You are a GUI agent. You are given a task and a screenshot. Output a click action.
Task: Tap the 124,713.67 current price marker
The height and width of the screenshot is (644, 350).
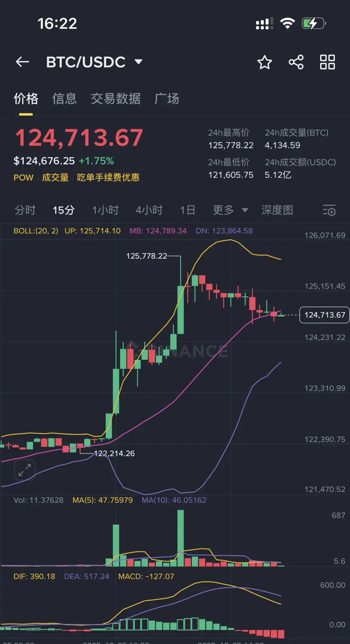324,315
